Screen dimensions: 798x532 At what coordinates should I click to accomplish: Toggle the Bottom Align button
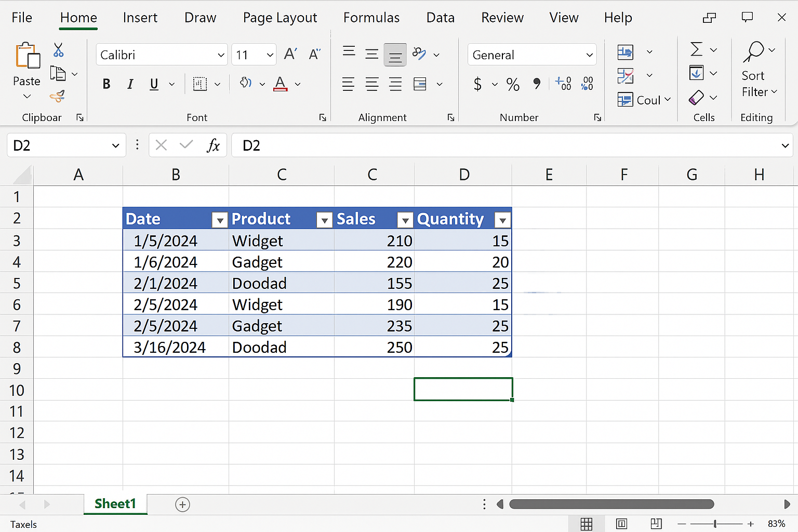point(395,55)
